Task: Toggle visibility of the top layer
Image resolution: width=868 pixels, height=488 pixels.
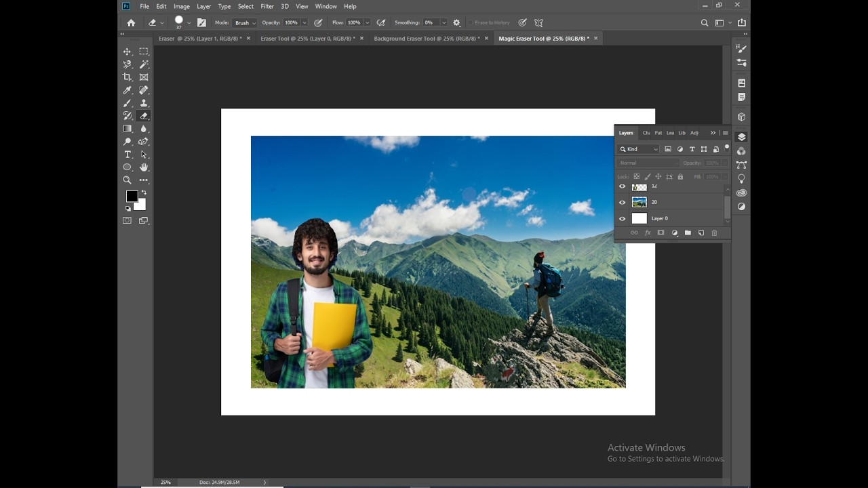Action: (x=622, y=186)
